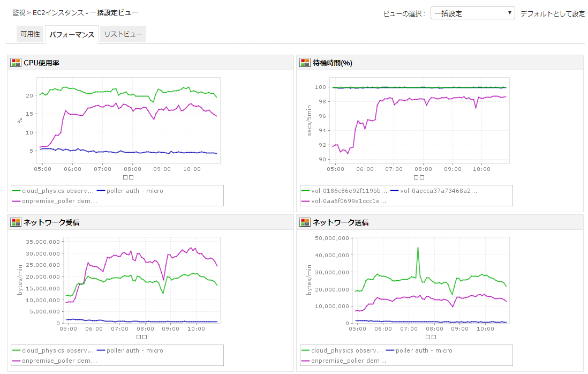The image size is (588, 374).
Task: Open the ビューの選択 dropdown
Action: [x=472, y=13]
